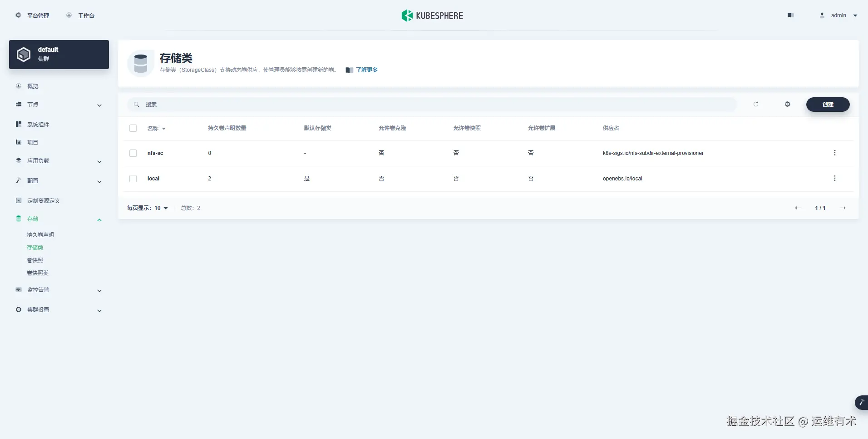Click the workbench dashboard icon
The width and height of the screenshot is (868, 439).
click(69, 15)
